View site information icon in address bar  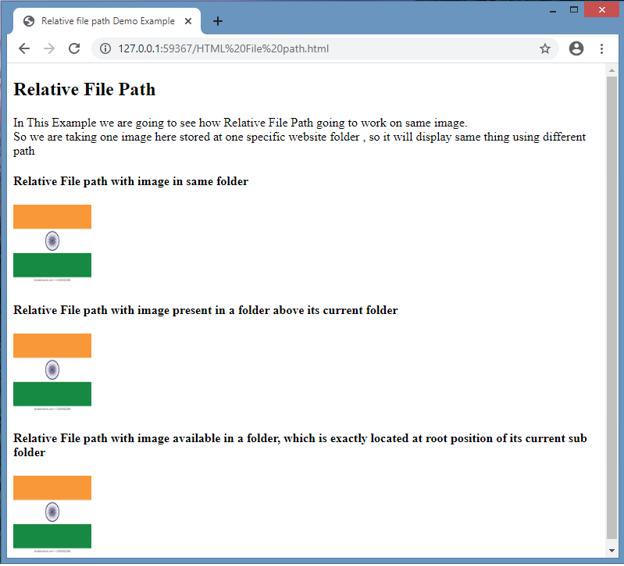click(105, 49)
